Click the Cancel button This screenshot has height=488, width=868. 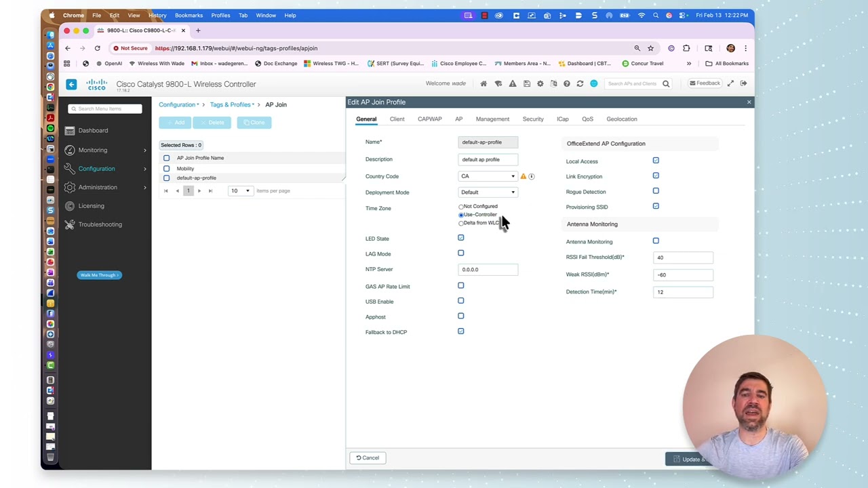click(x=368, y=458)
